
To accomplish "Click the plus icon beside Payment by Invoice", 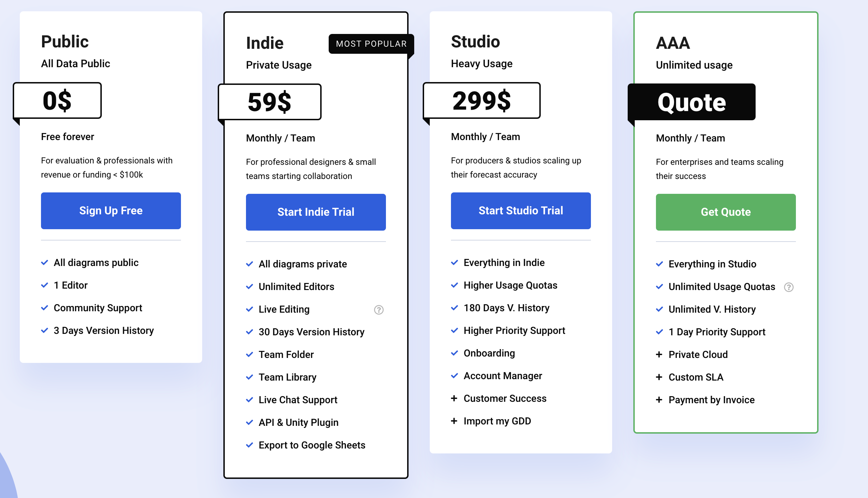I will click(659, 400).
